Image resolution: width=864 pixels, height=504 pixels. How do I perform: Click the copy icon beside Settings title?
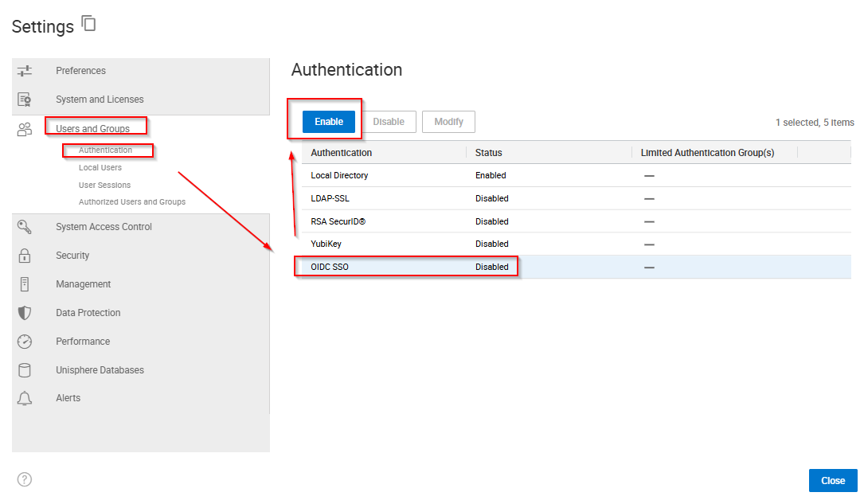coord(89,24)
